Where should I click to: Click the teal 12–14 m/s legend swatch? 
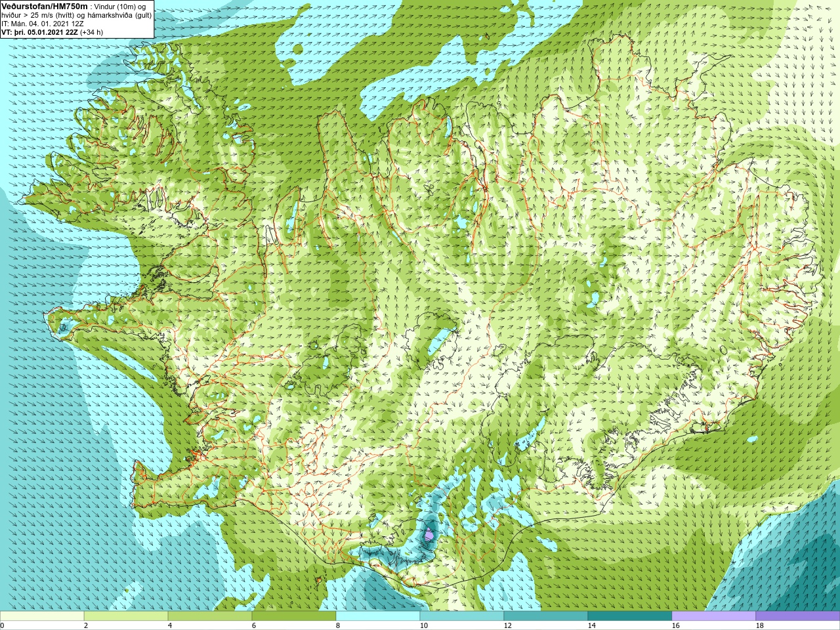[546, 616]
